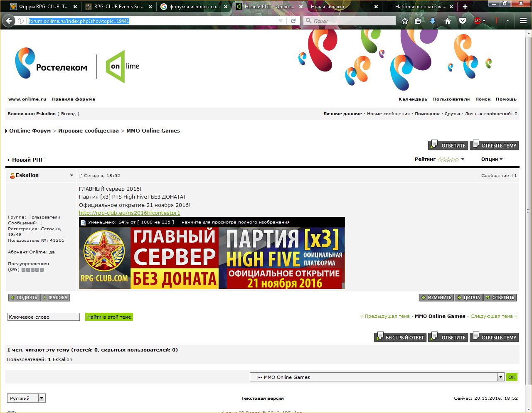532x413 pixels.
Task: Open Eskalion user dropdown arrow
Action: coord(71,176)
